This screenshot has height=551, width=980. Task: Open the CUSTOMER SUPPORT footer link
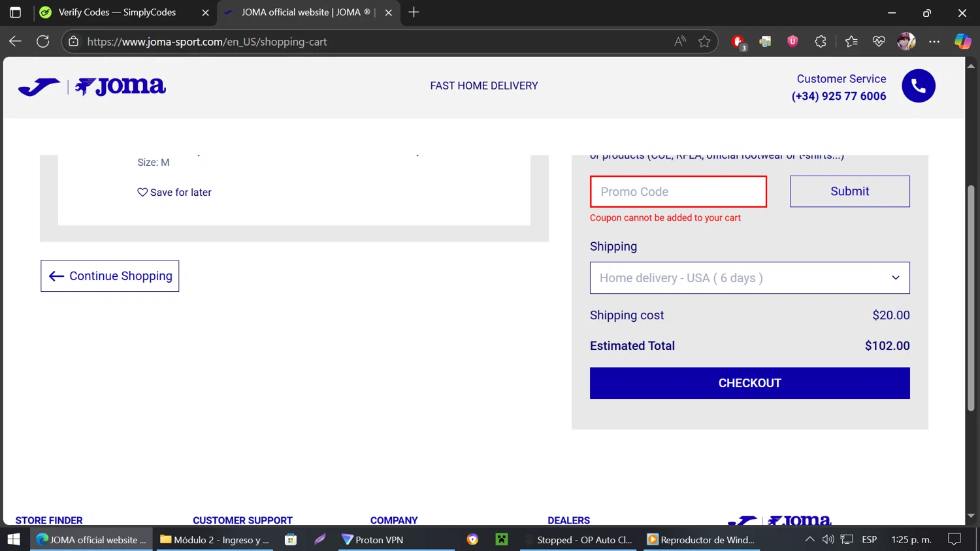[x=242, y=520]
